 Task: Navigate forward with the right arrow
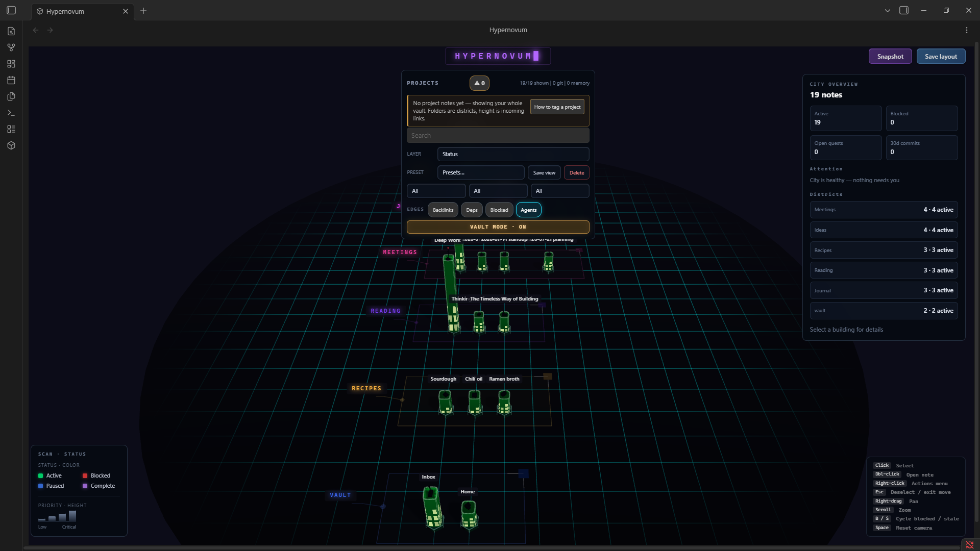click(x=50, y=30)
